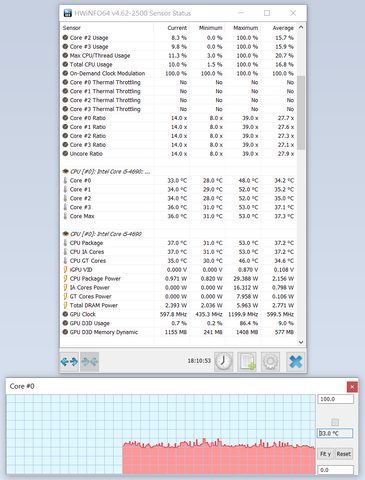Click the current value field 33.0 °C
Viewport: 365px width, 480px height.
click(335, 433)
